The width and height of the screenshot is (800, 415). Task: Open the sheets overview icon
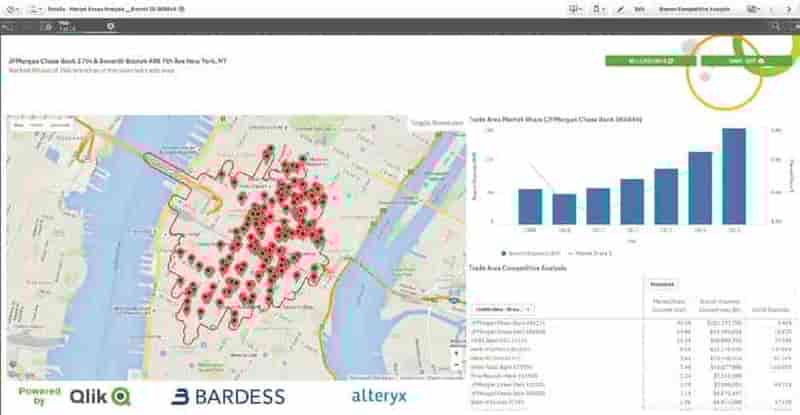coord(753,9)
